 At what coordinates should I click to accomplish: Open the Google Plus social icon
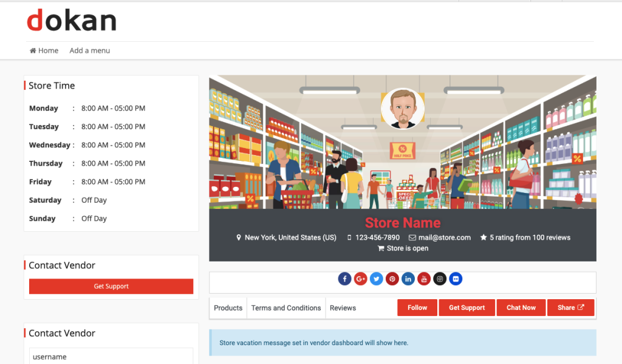coord(360,279)
